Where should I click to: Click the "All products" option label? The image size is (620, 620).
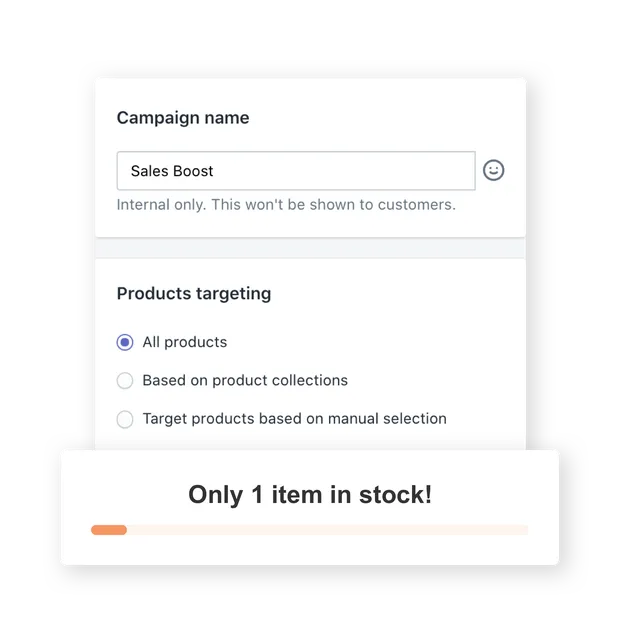coord(185,342)
